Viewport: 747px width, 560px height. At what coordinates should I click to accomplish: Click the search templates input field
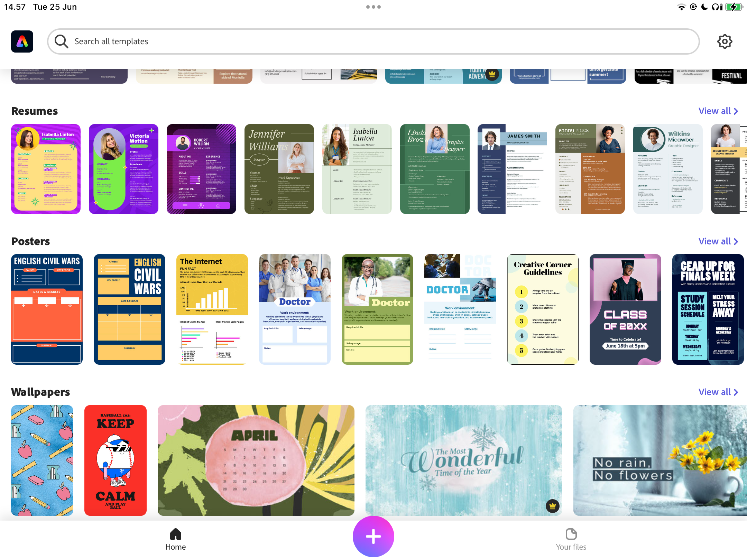[x=373, y=41]
